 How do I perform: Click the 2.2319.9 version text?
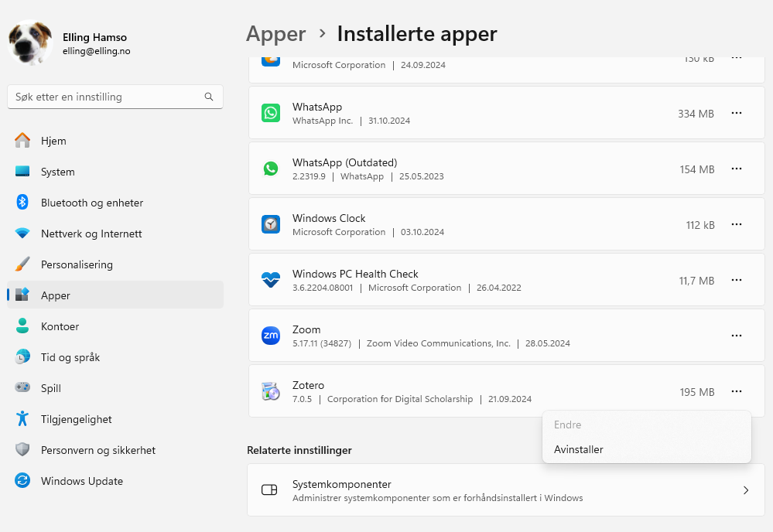pyautogui.click(x=309, y=176)
